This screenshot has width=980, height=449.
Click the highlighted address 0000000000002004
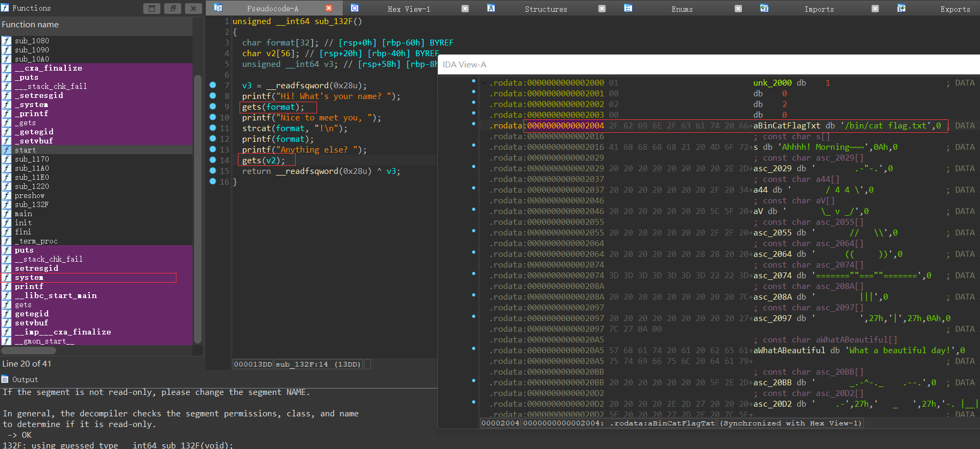point(566,126)
